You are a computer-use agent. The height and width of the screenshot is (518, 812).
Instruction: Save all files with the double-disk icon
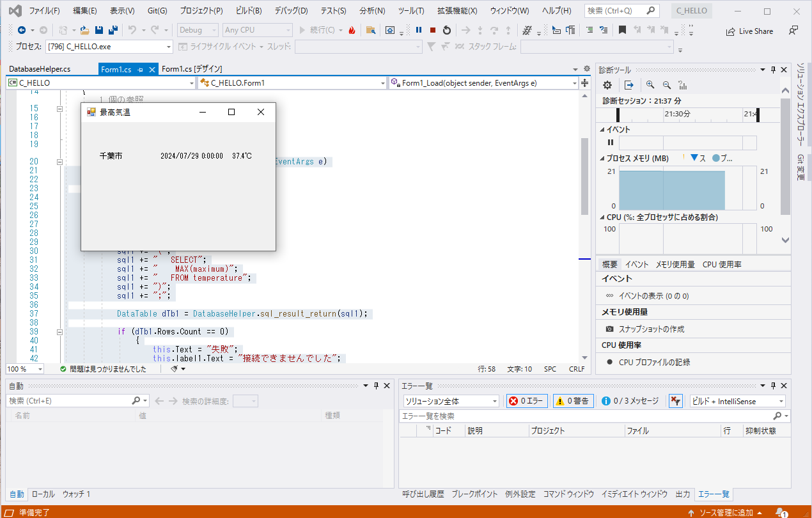113,30
